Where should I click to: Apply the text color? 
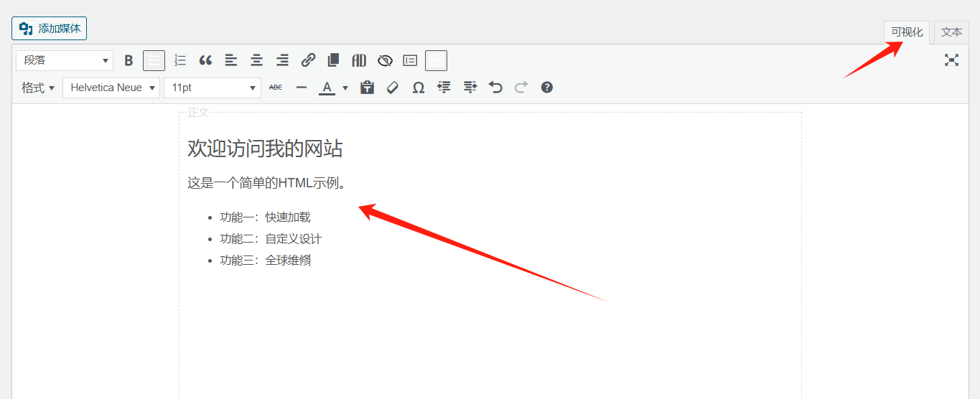click(x=327, y=88)
